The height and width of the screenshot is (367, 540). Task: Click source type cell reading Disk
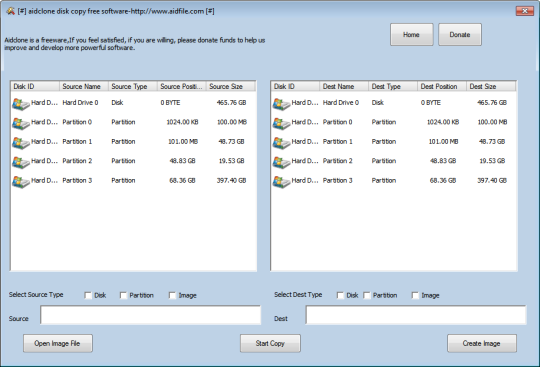117,103
